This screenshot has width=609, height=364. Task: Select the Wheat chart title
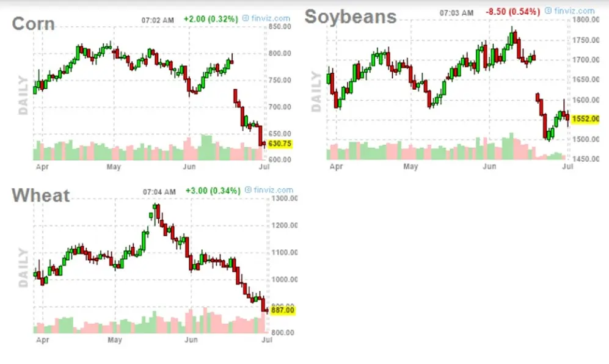41,195
